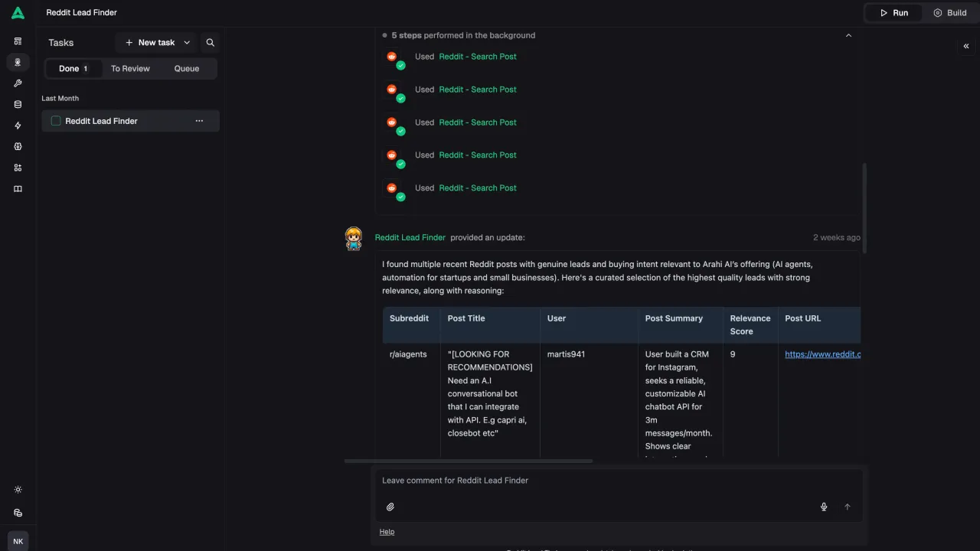
Task: Toggle the sun theme icon
Action: coord(18,490)
